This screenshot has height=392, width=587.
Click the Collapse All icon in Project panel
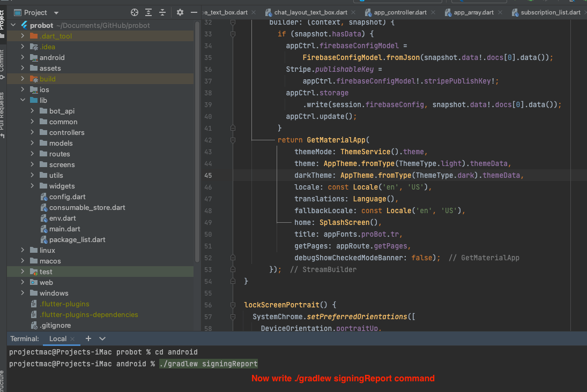[x=162, y=12]
